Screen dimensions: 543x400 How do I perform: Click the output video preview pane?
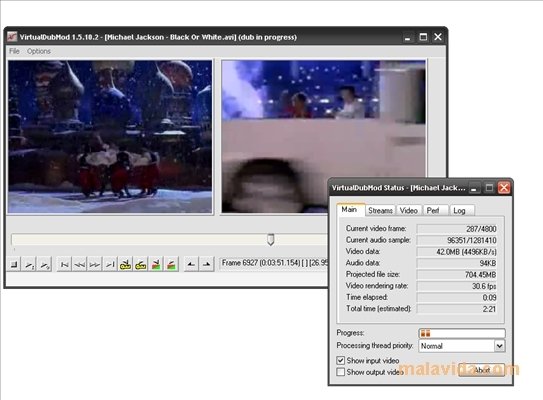(323, 136)
